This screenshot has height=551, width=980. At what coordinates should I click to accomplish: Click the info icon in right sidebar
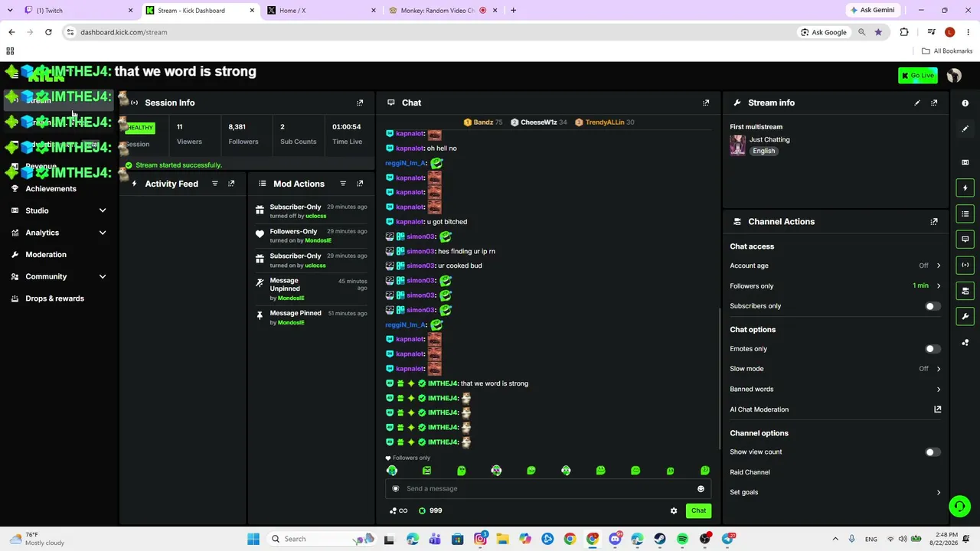(x=965, y=103)
